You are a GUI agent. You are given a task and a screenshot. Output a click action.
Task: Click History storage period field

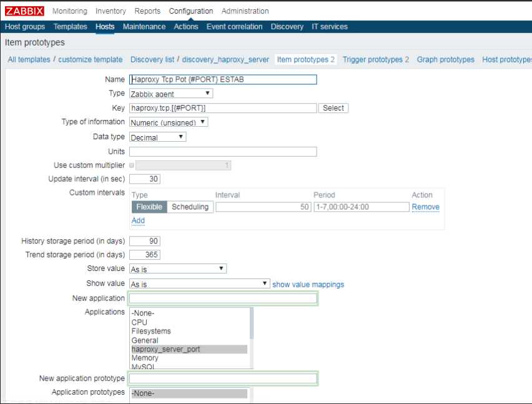144,241
